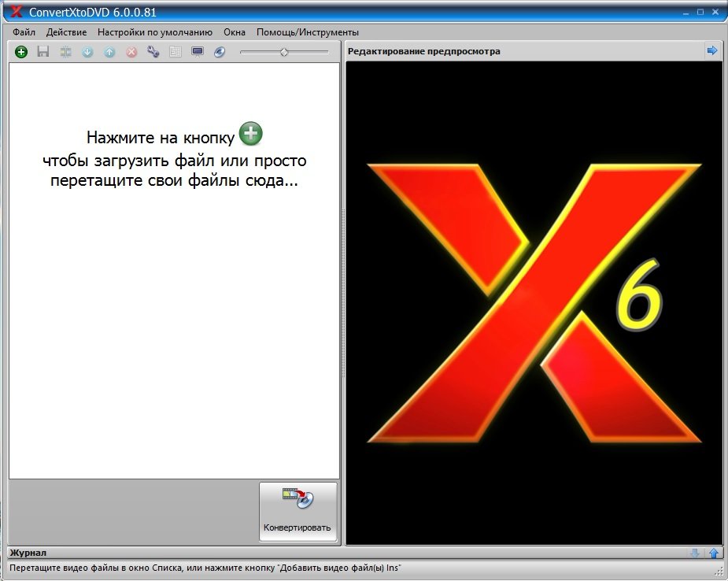Click the move up arrow toolbar icon
This screenshot has width=728, height=581.
tap(109, 52)
